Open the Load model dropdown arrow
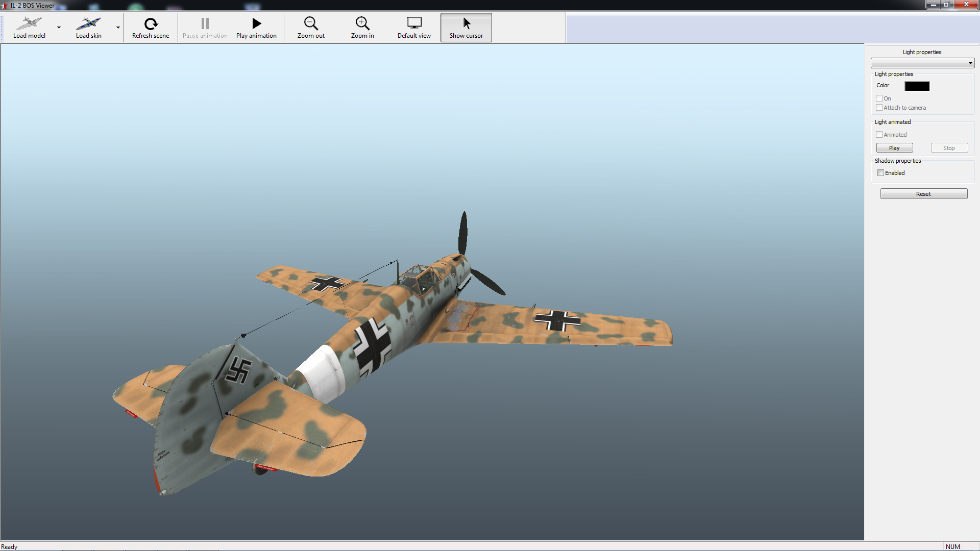The height and width of the screenshot is (551, 980). [59, 28]
